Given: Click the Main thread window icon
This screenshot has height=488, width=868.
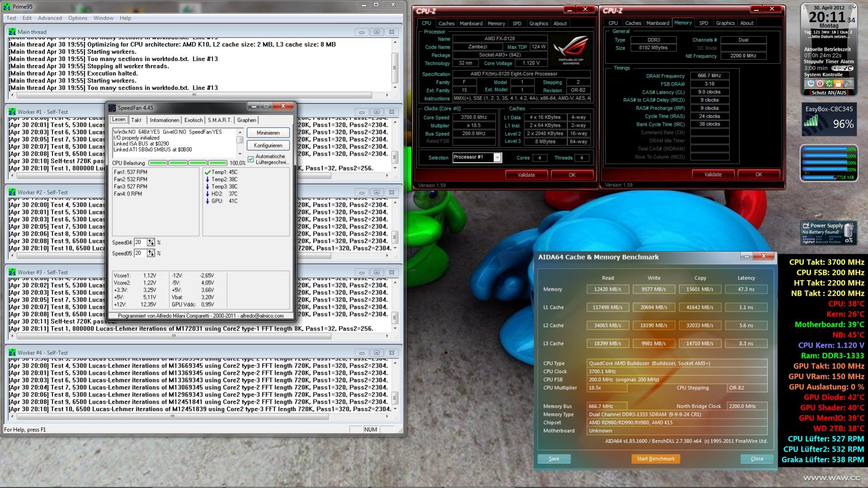Looking at the screenshot, I should tap(12, 32).
